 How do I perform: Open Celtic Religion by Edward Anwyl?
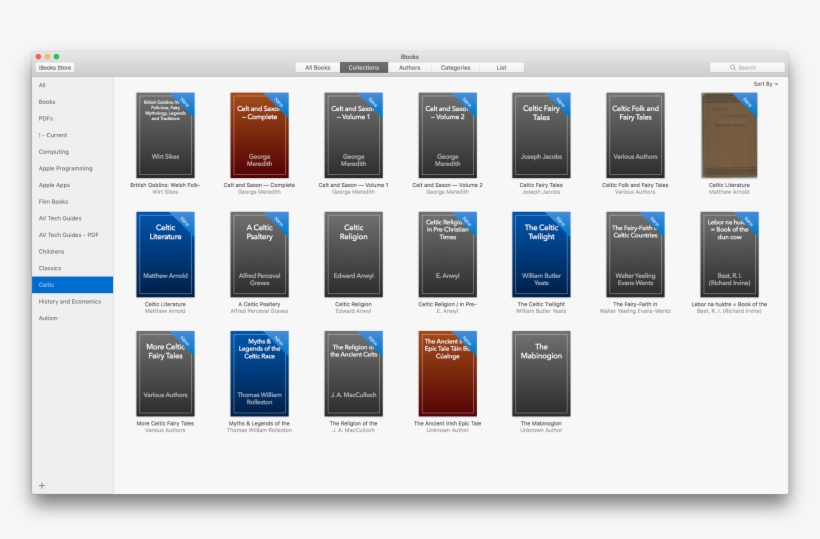354,255
